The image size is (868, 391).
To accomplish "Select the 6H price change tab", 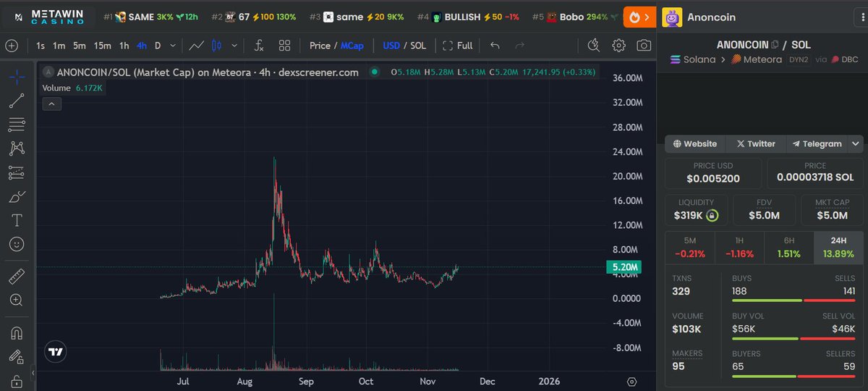I will (x=789, y=248).
